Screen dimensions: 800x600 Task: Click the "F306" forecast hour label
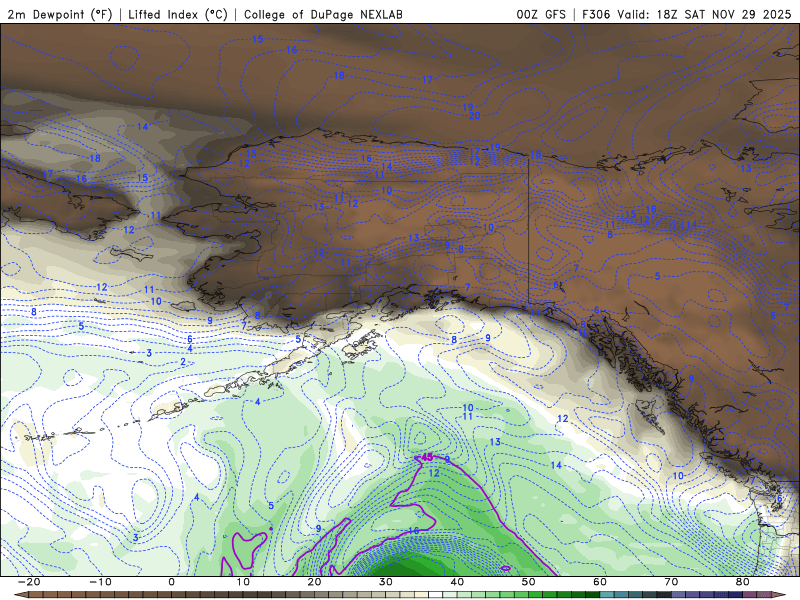pos(596,14)
